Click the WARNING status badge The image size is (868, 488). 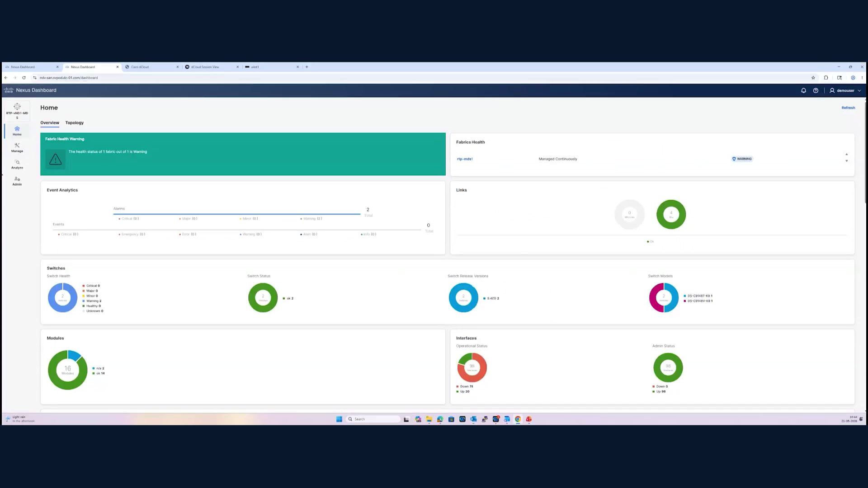tap(742, 159)
